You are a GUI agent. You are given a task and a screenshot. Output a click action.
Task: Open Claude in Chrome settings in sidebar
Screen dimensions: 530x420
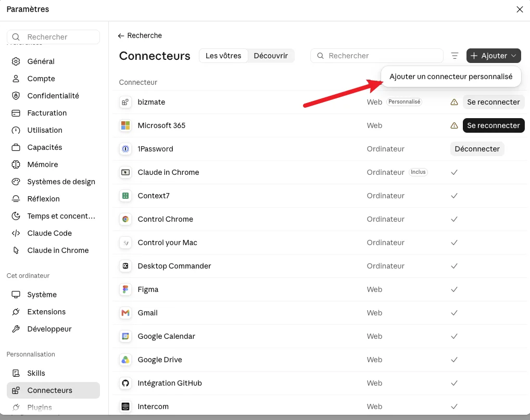coord(53,250)
